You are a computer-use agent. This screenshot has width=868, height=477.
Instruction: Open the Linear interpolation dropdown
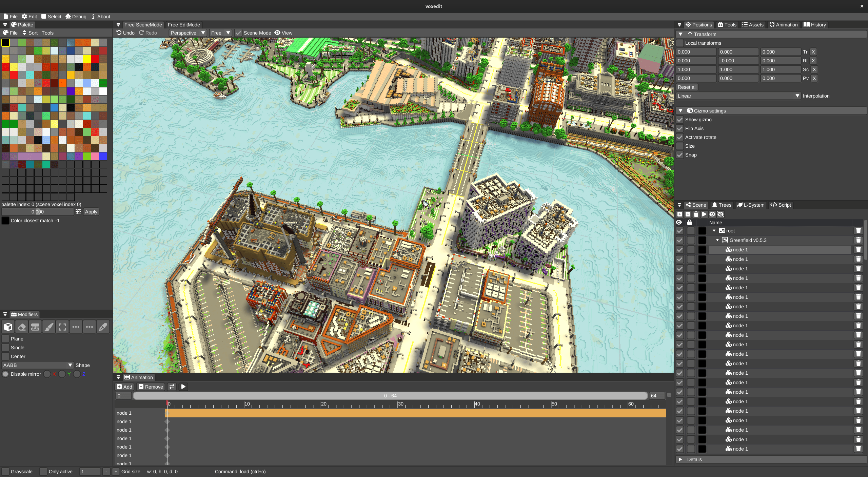click(738, 96)
